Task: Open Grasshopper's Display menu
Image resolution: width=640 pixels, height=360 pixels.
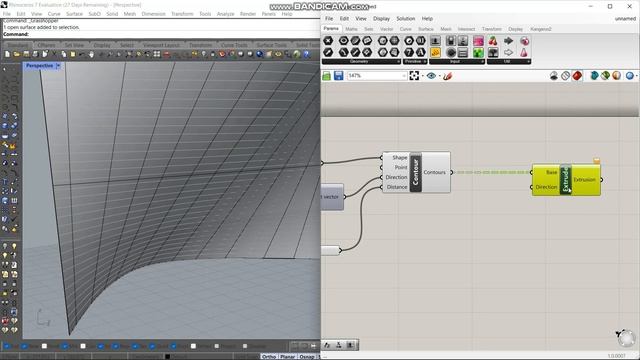Action: tap(381, 19)
